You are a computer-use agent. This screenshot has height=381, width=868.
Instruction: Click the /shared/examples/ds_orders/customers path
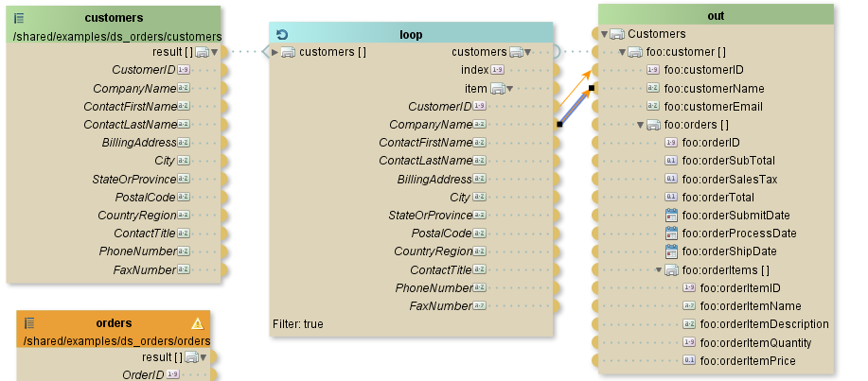(x=117, y=37)
